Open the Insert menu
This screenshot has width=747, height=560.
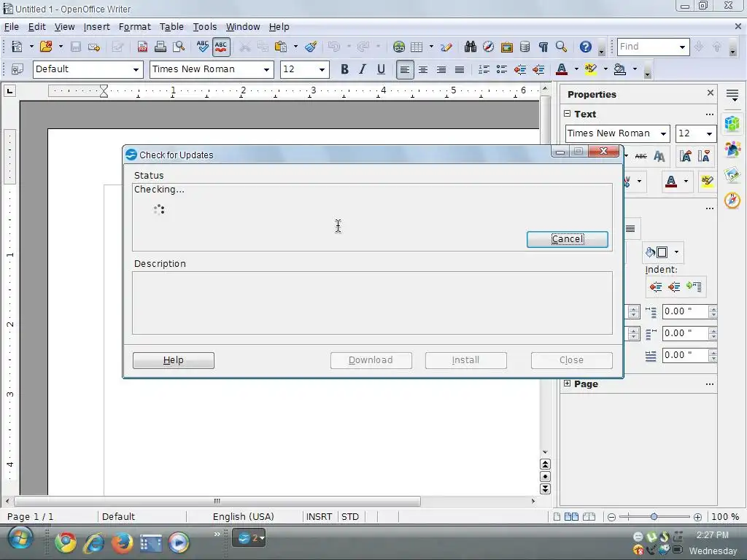(96, 27)
